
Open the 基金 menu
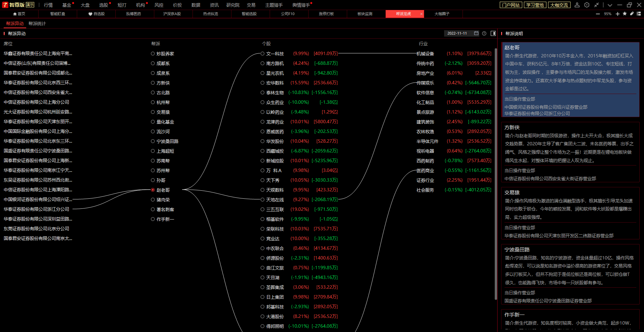67,5
